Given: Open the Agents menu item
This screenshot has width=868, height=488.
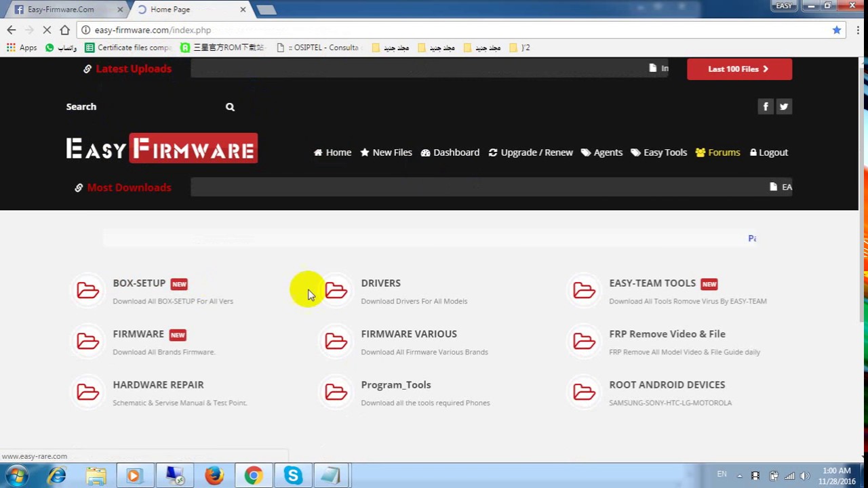Looking at the screenshot, I should click(601, 152).
